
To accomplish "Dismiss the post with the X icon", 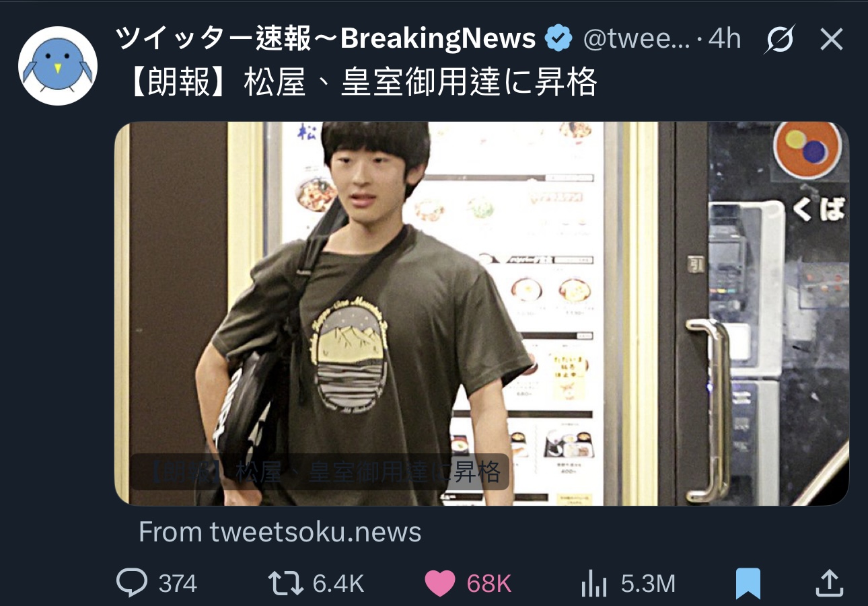I will pos(832,40).
